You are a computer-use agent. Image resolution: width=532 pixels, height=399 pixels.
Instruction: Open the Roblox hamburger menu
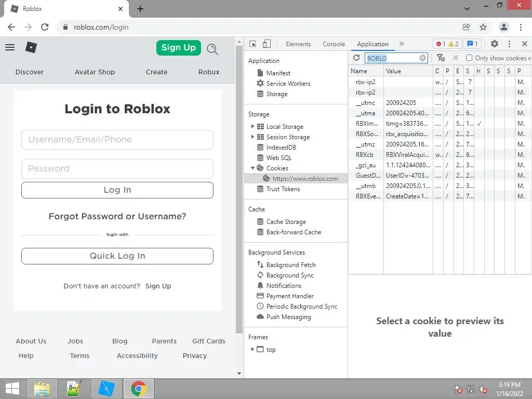(10, 47)
